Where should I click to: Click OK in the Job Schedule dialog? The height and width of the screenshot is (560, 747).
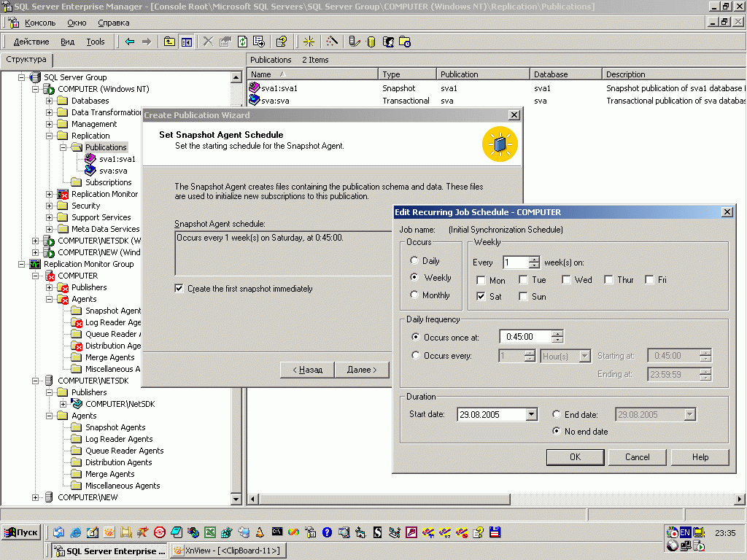tap(575, 457)
